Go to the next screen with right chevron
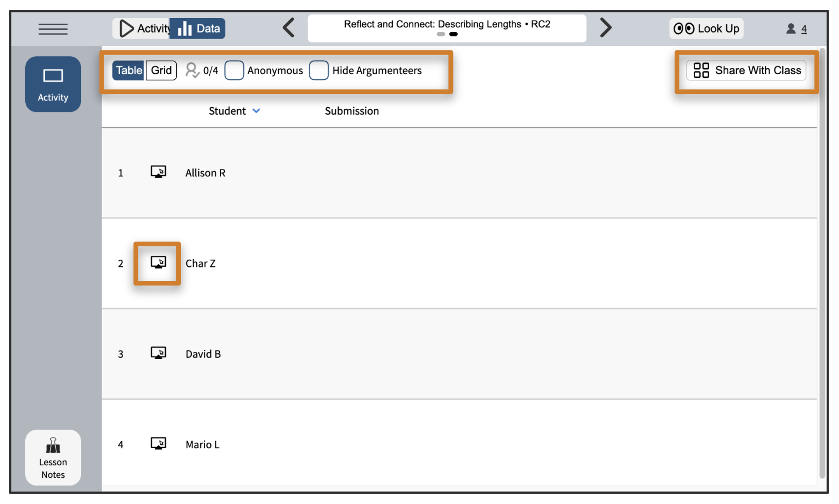The height and width of the screenshot is (504, 839). pyautogui.click(x=606, y=28)
